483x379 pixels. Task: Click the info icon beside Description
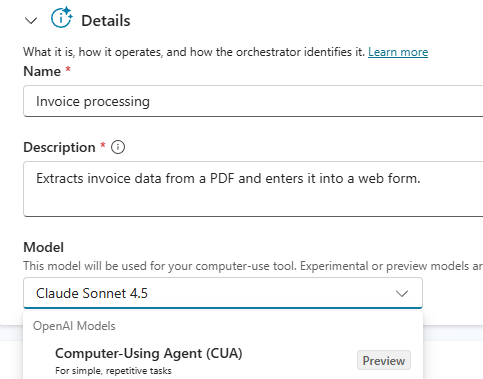(118, 147)
